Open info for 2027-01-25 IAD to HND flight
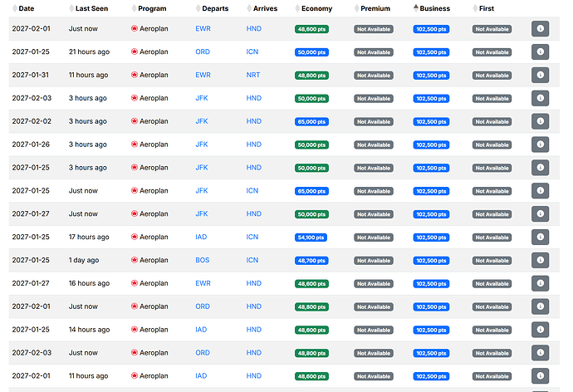The height and width of the screenshot is (392, 573). [540, 330]
